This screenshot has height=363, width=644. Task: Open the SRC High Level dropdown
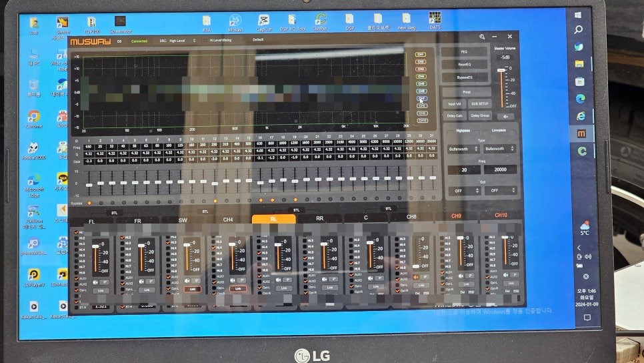[177, 41]
